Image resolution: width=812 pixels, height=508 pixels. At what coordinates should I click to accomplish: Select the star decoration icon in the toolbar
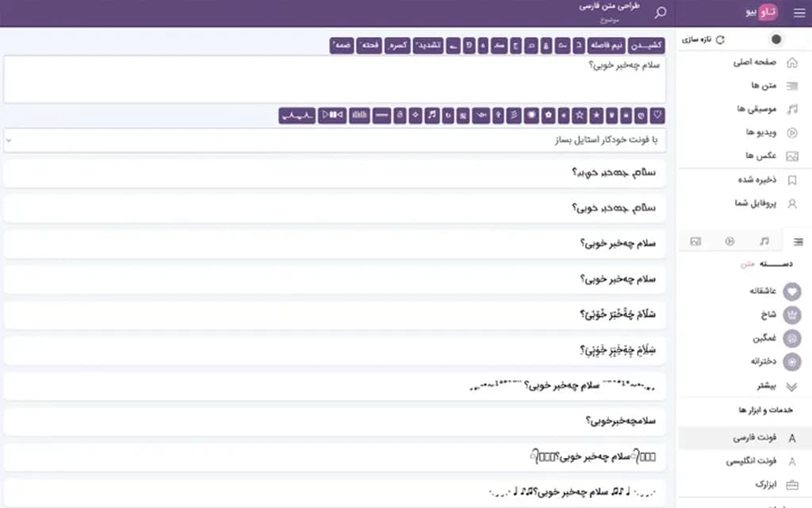point(596,116)
